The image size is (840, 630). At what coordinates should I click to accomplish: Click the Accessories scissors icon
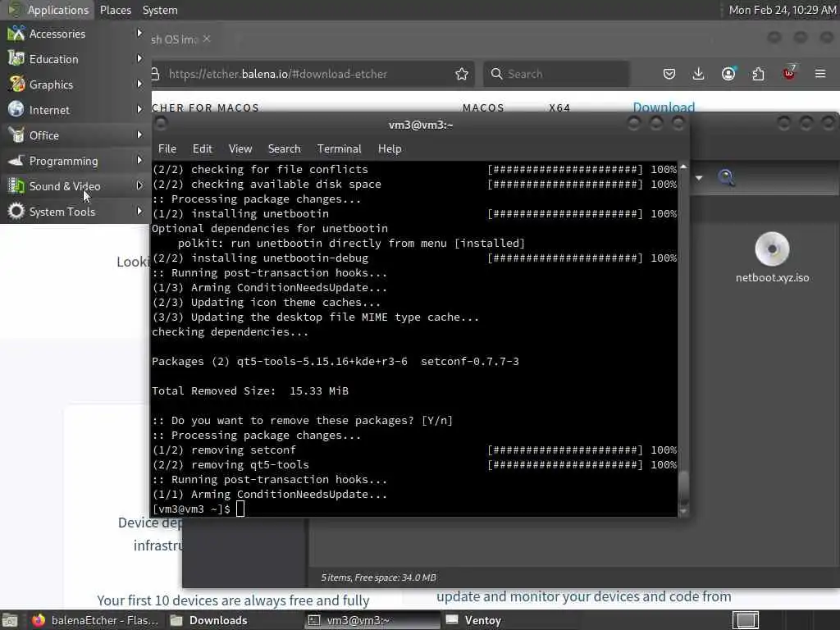(16, 34)
